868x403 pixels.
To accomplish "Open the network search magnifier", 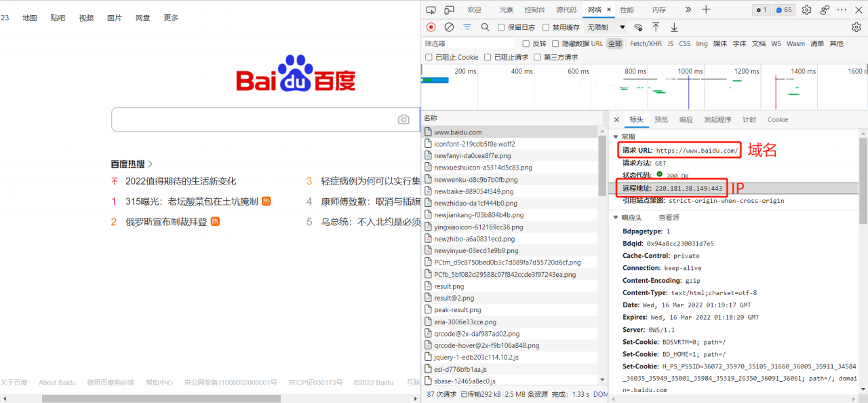I will (x=486, y=27).
